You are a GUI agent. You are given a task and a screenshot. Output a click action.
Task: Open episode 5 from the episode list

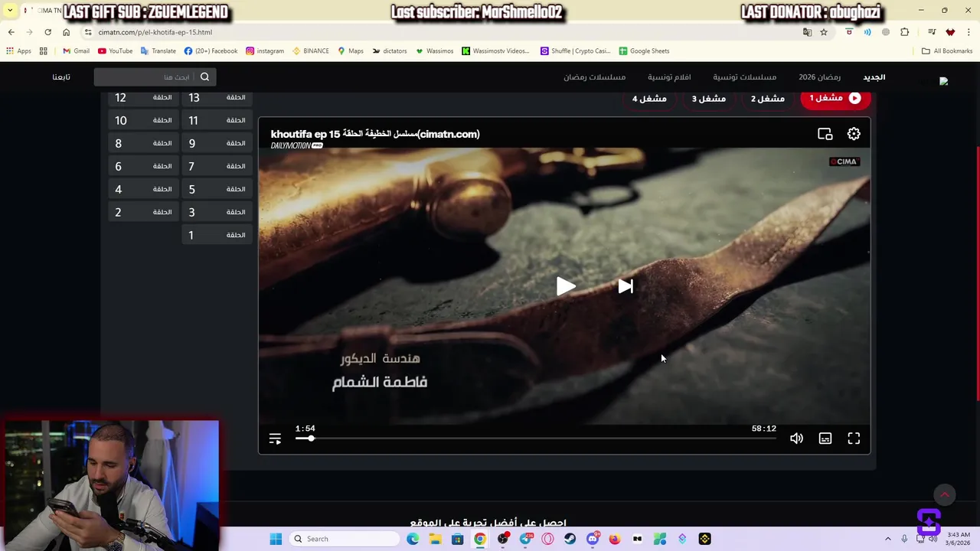click(x=217, y=189)
